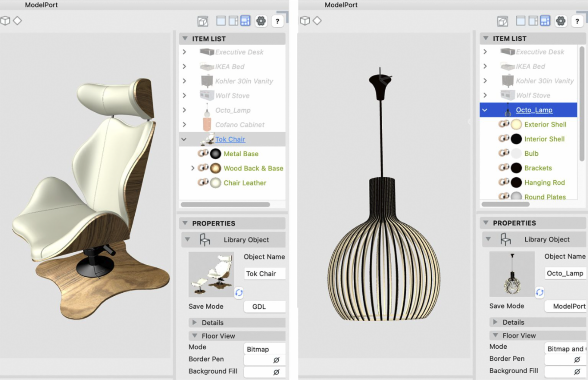Refresh the Octo_Lamp preview thumbnail

pyautogui.click(x=539, y=292)
